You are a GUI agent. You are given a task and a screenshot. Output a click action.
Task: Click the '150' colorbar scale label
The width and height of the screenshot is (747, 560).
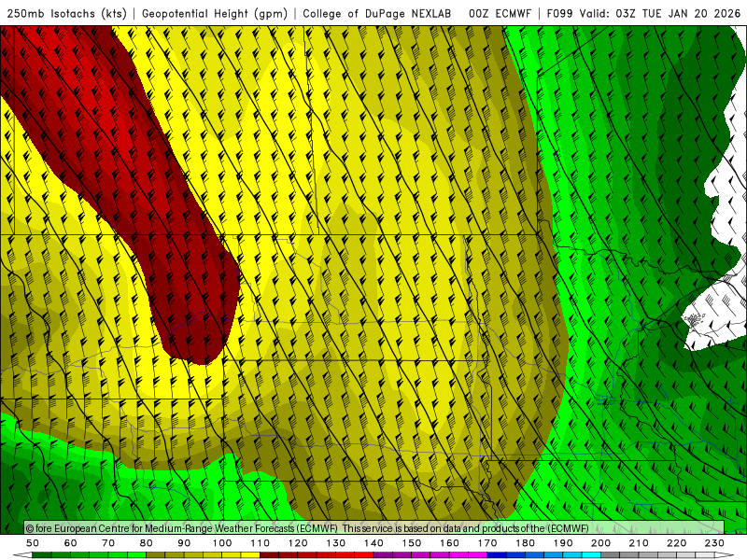coord(411,543)
